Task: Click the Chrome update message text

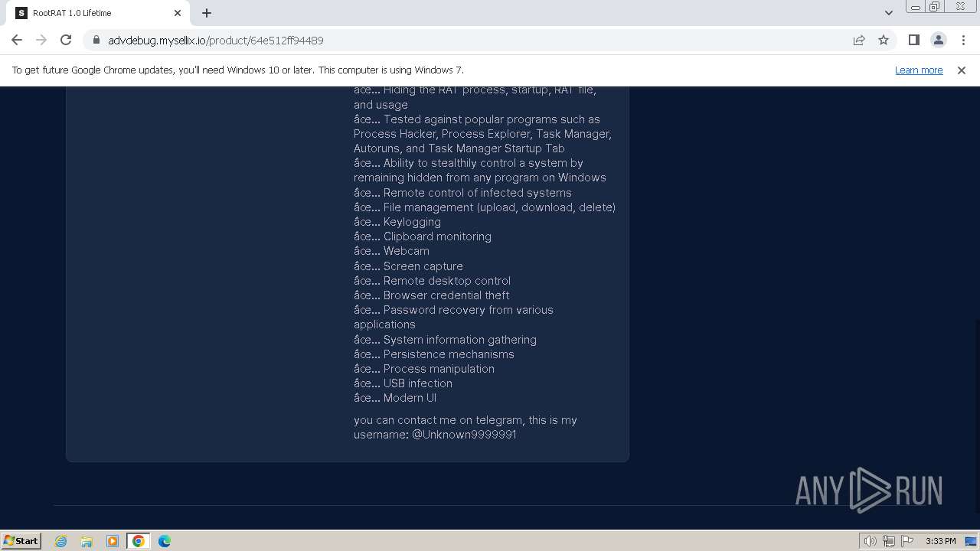Action: 237,70
